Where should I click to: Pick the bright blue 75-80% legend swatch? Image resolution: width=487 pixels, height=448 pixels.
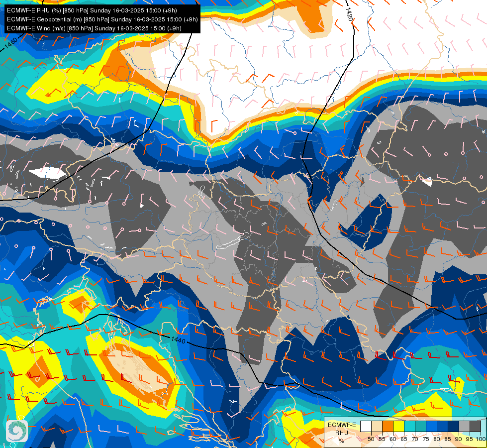tap(431, 426)
